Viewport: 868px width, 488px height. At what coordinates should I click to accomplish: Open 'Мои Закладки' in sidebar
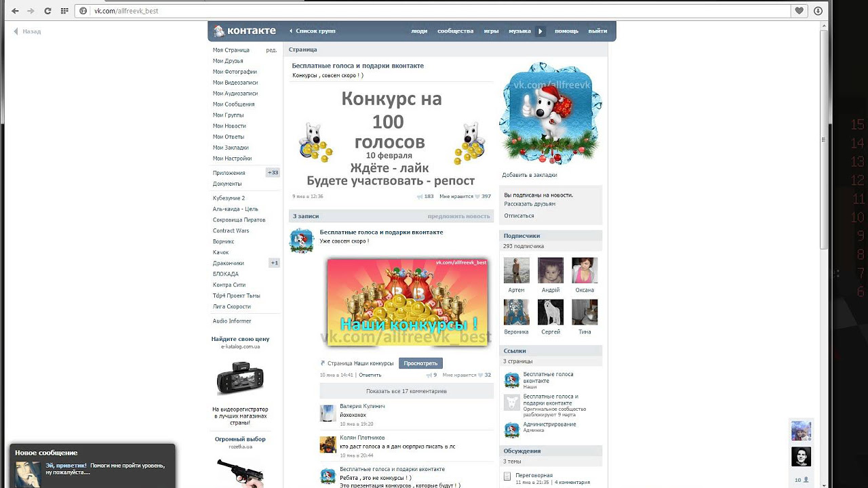[231, 148]
